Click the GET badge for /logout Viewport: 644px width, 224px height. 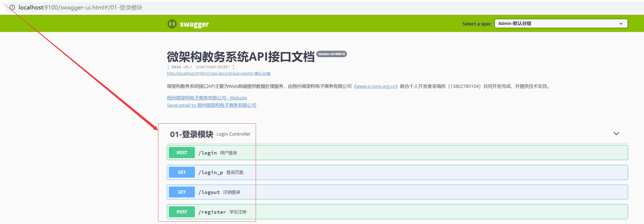[x=182, y=192]
